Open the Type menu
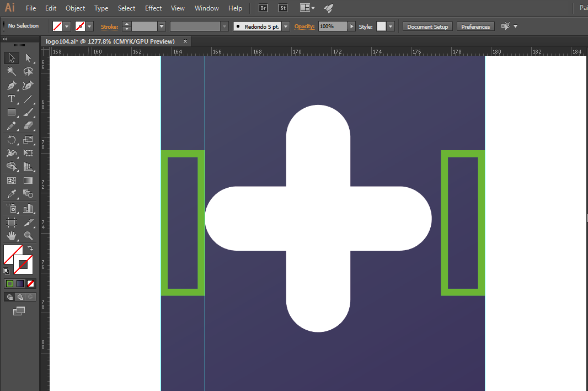 coord(101,8)
